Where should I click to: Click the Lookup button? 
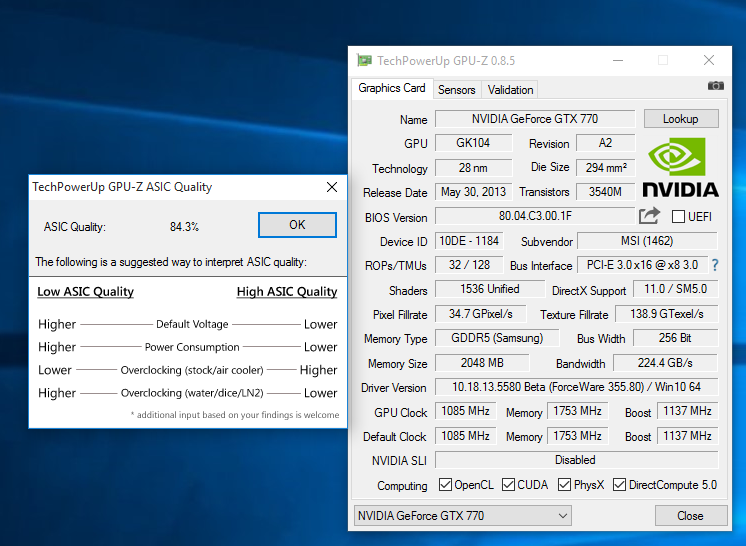pyautogui.click(x=681, y=119)
